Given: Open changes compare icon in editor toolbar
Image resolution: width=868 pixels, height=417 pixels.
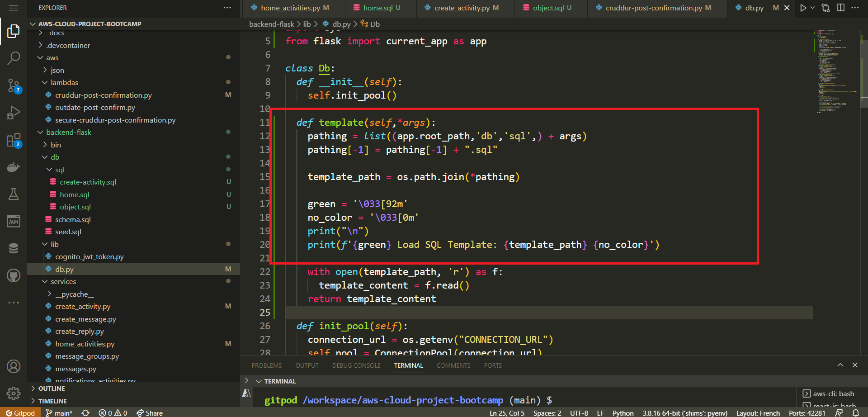Looking at the screenshot, I should coord(826,8).
